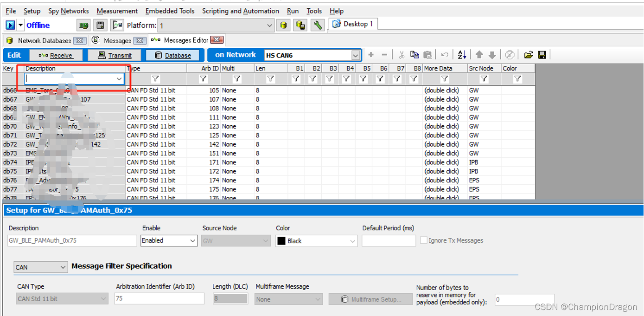Close the Messages Editor tab
Screen dimensions: 644x316
217,40
